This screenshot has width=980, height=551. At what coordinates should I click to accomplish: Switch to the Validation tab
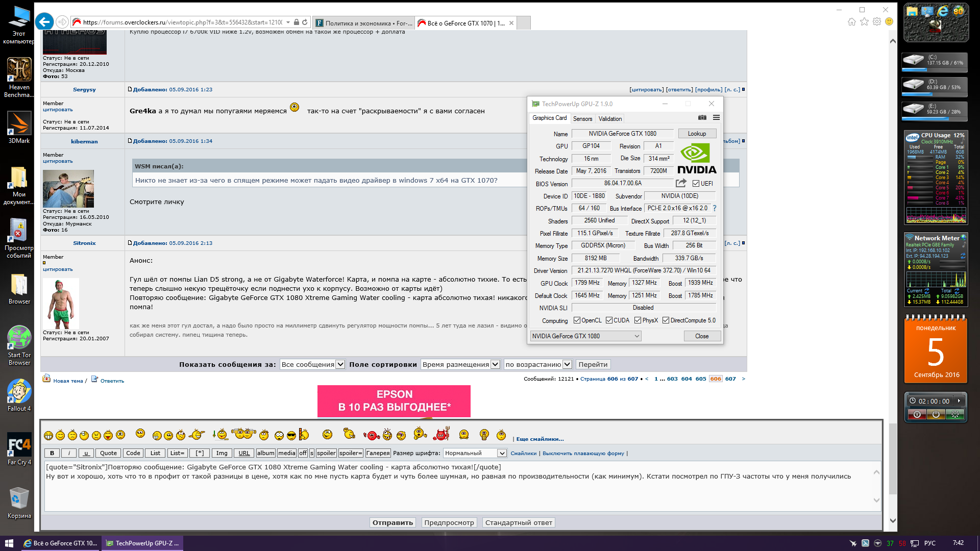(610, 118)
